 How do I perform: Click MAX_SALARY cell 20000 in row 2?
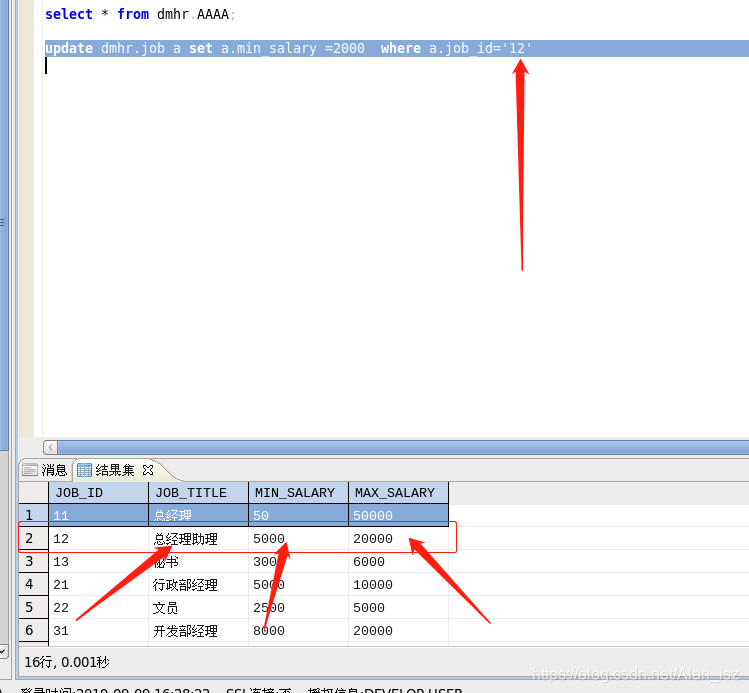click(398, 539)
